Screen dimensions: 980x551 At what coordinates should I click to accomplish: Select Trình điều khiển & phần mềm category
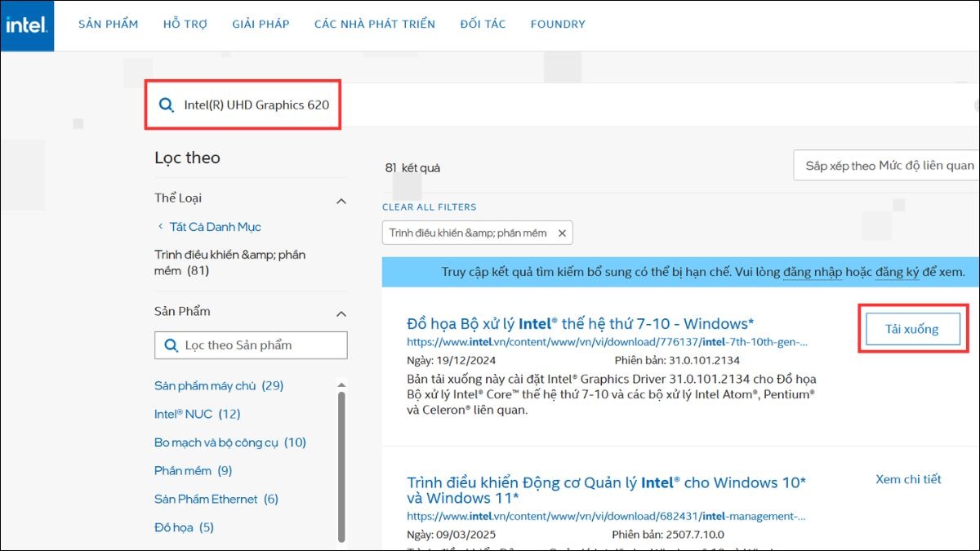pyautogui.click(x=229, y=262)
